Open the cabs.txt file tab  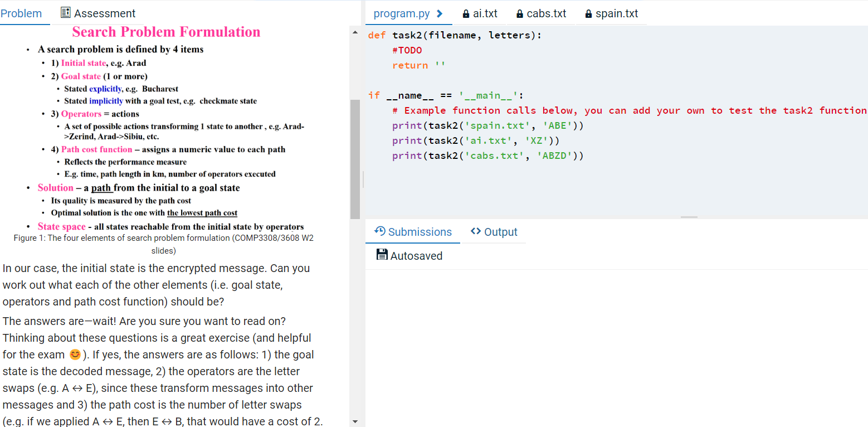540,13
